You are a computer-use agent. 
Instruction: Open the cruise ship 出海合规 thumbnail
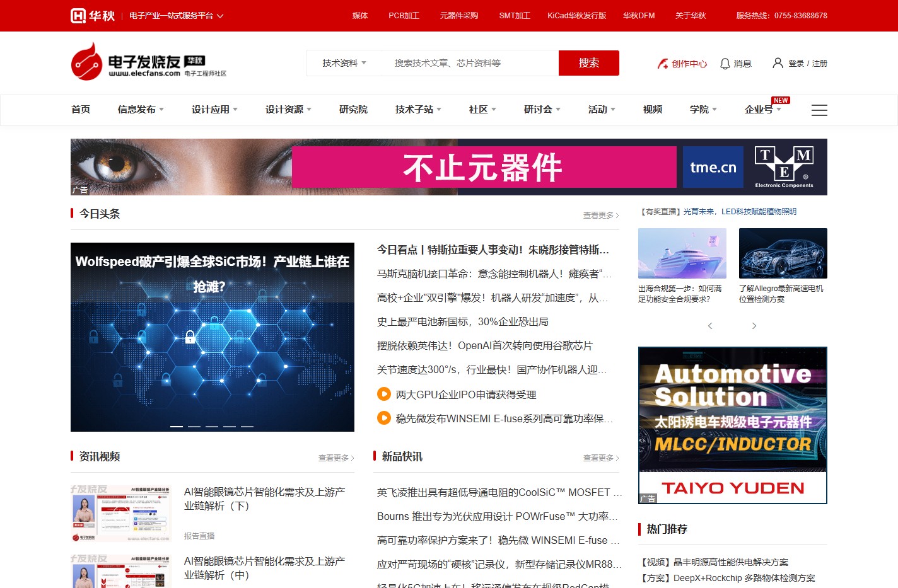pyautogui.click(x=682, y=253)
